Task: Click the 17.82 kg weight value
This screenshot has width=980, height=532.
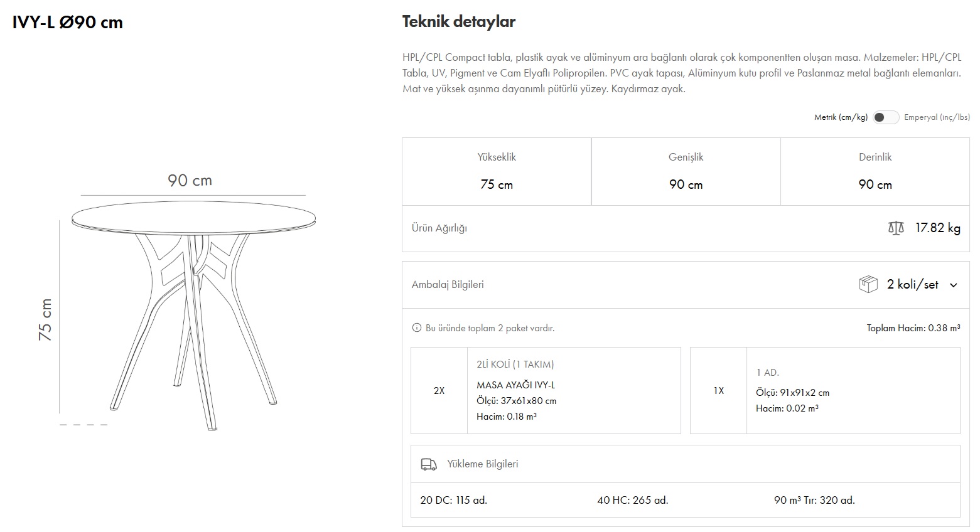Action: pyautogui.click(x=937, y=228)
